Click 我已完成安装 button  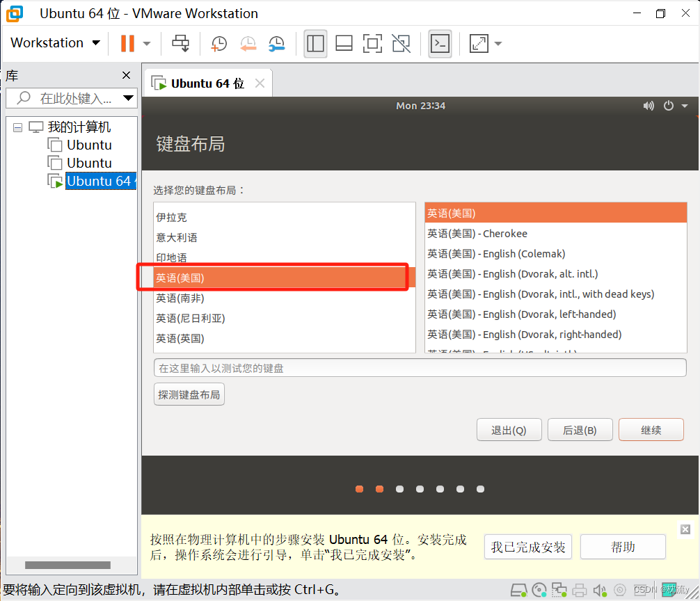click(528, 547)
